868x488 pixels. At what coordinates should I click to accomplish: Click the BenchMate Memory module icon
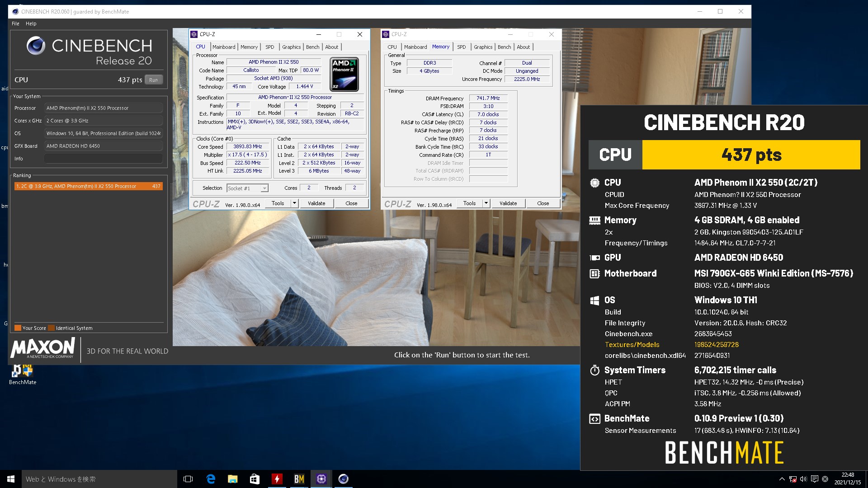594,220
